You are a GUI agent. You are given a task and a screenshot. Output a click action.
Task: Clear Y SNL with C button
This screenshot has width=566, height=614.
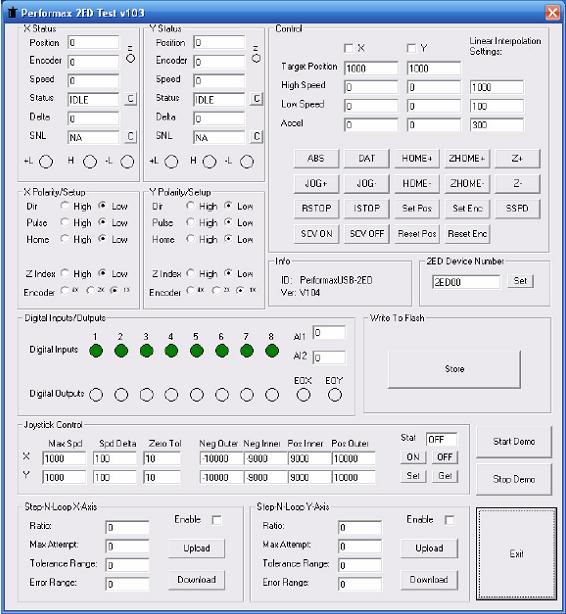257,137
